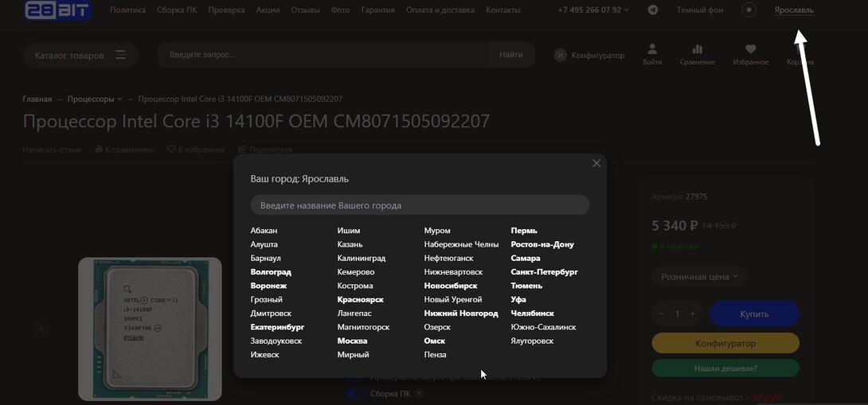Image resolution: width=868 pixels, height=405 pixels.
Task: Choose Санкт-Петербург in the city list
Action: coord(544,272)
